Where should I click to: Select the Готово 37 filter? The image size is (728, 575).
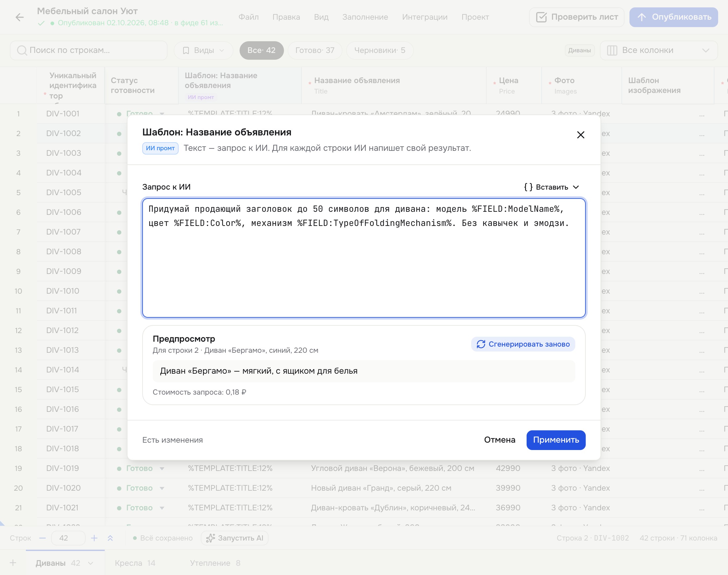315,50
